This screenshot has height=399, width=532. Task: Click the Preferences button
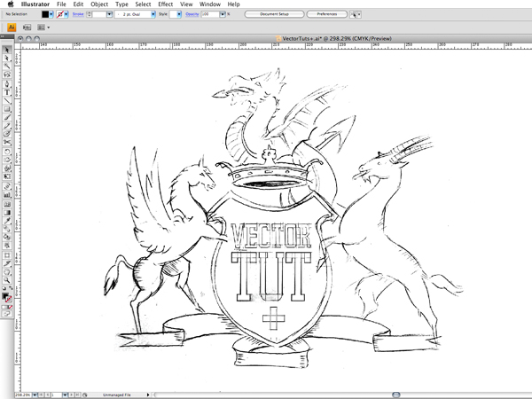tap(327, 14)
